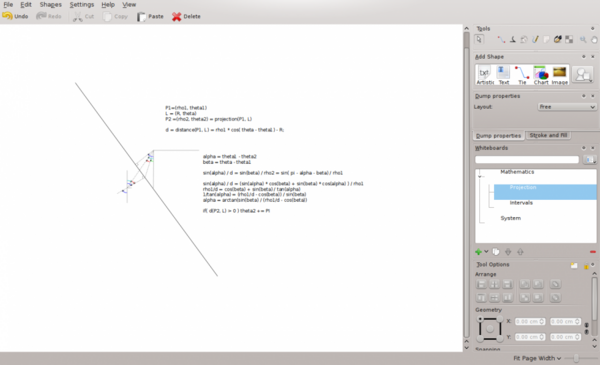Image resolution: width=600 pixels, height=365 pixels.
Task: Collapse the Mathematics tree node
Action: (x=480, y=176)
